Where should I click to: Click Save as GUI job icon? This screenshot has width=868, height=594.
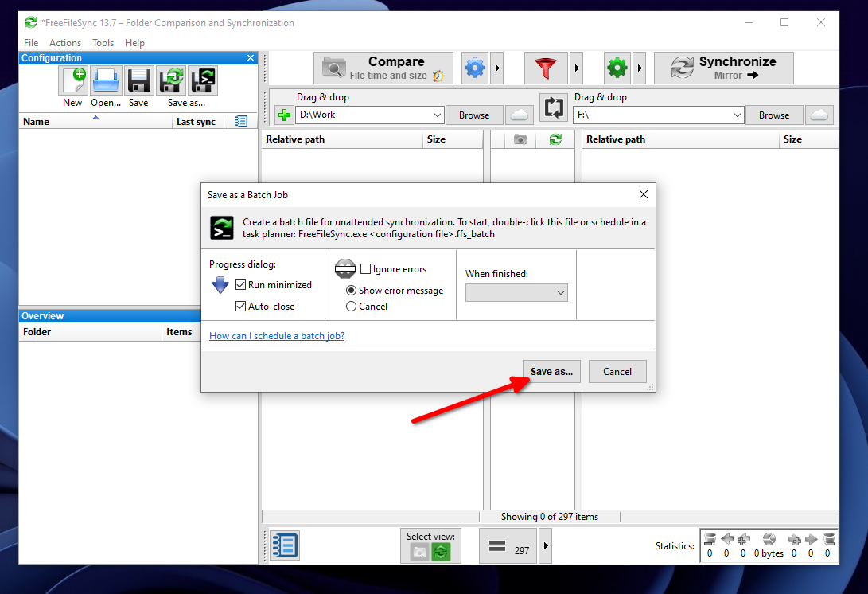pos(171,81)
